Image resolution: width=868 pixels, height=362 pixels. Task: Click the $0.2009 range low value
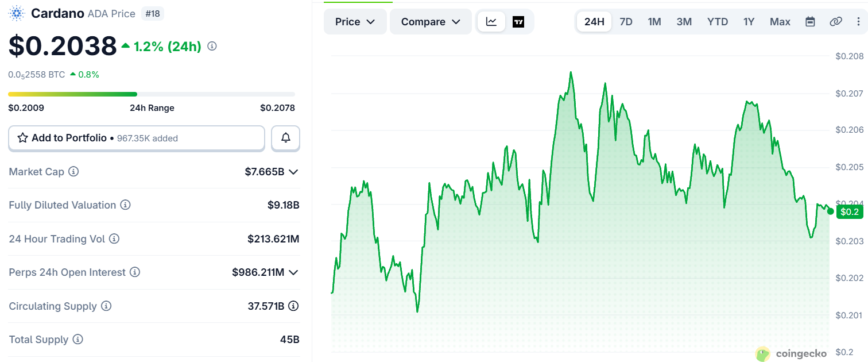tap(26, 107)
